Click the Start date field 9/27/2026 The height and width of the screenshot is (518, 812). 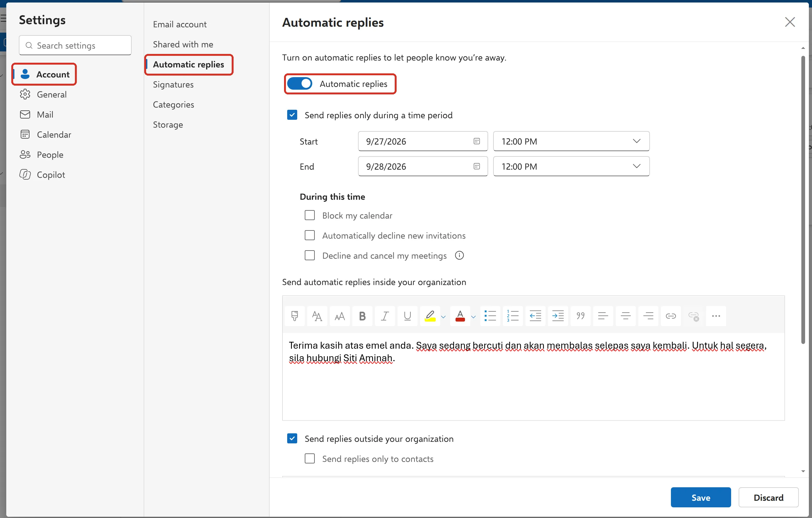click(x=423, y=141)
